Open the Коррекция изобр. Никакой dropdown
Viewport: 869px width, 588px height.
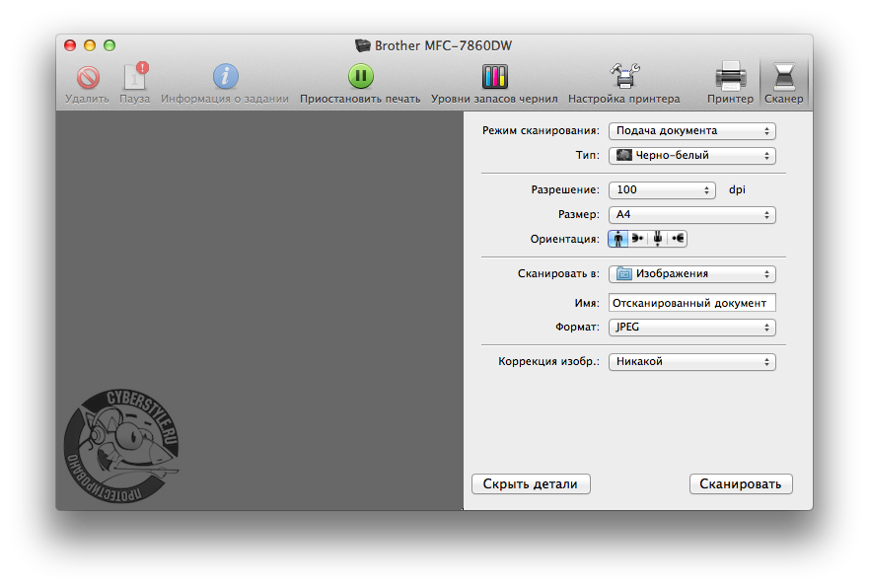click(692, 361)
